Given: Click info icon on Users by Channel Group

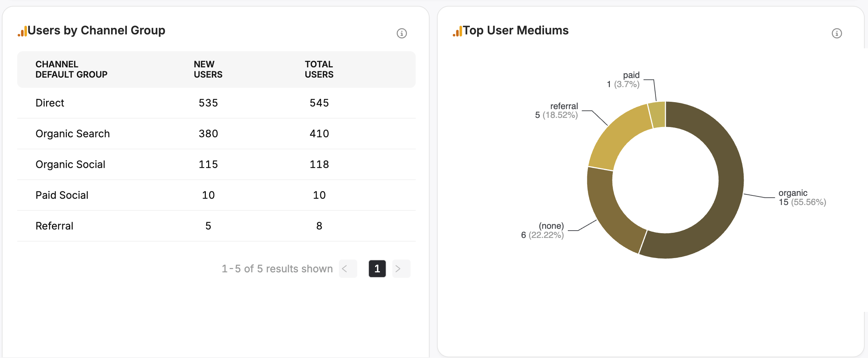Looking at the screenshot, I should click(x=401, y=33).
